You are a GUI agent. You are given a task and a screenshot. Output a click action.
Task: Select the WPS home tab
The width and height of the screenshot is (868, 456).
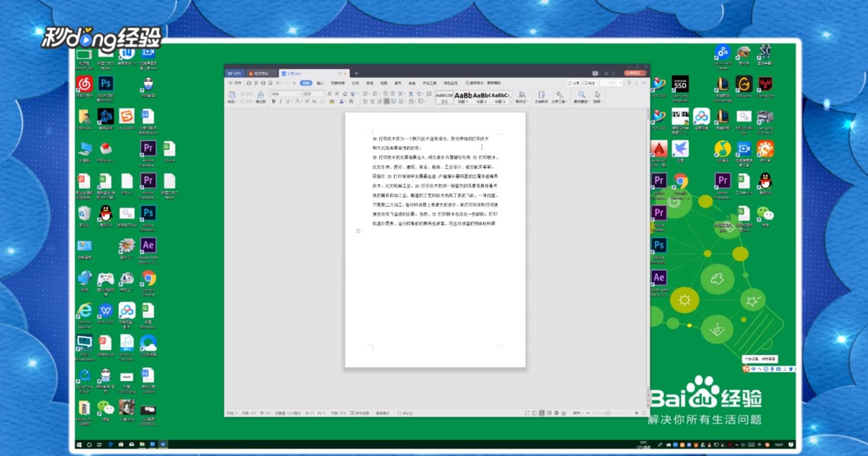coord(234,73)
